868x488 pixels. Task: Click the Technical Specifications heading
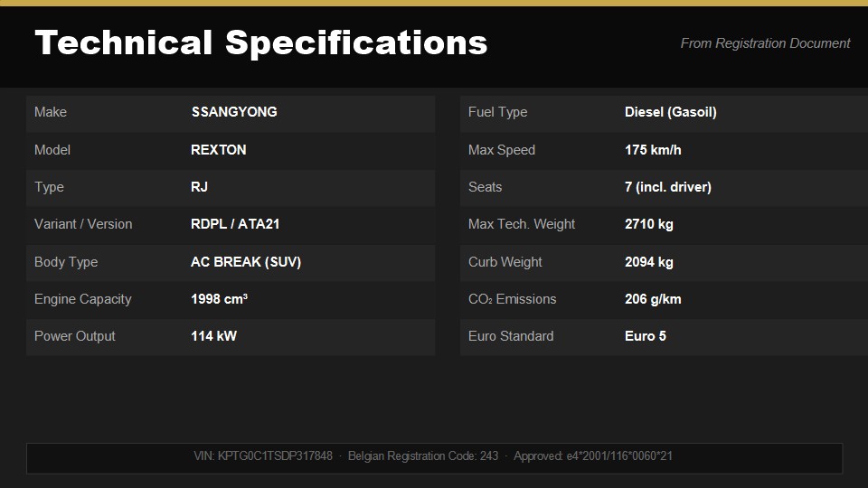pyautogui.click(x=260, y=42)
